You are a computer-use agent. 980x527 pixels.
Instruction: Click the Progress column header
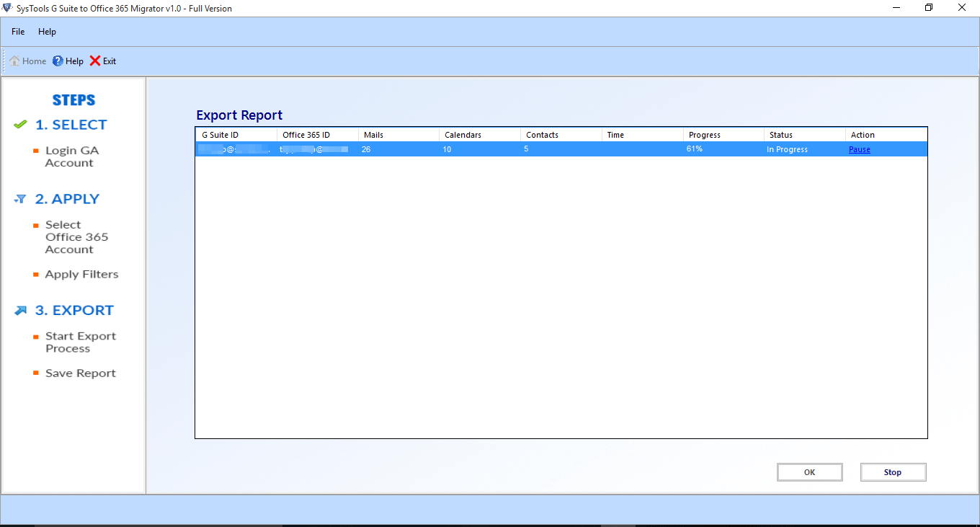[x=723, y=135]
